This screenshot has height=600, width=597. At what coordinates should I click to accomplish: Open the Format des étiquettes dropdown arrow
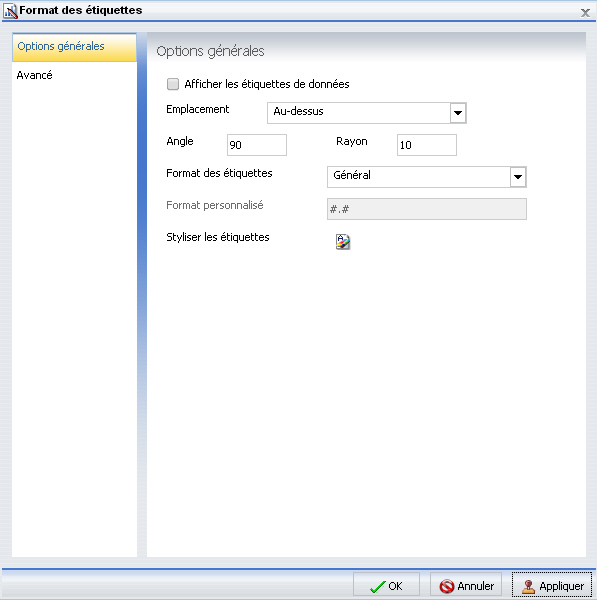pyautogui.click(x=518, y=177)
